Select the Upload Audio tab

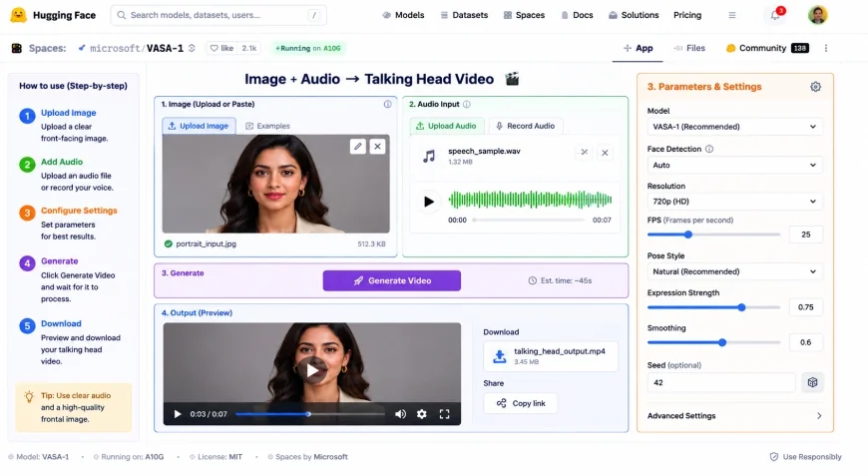(447, 126)
